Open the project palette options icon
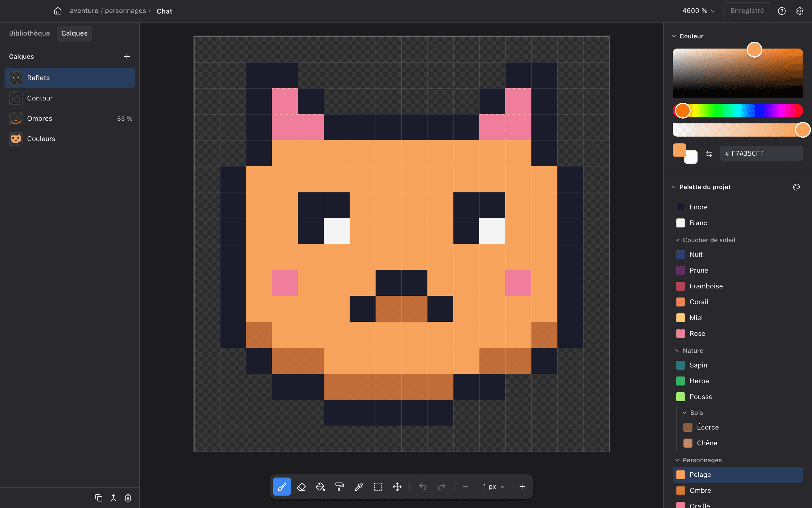Image resolution: width=812 pixels, height=508 pixels. click(796, 187)
